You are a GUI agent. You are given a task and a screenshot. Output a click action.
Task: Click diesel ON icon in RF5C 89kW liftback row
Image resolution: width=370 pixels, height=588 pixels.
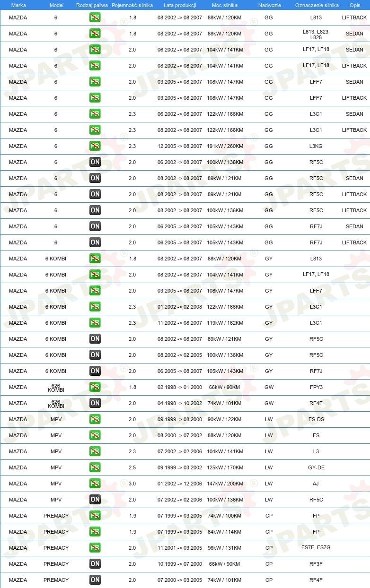95,194
